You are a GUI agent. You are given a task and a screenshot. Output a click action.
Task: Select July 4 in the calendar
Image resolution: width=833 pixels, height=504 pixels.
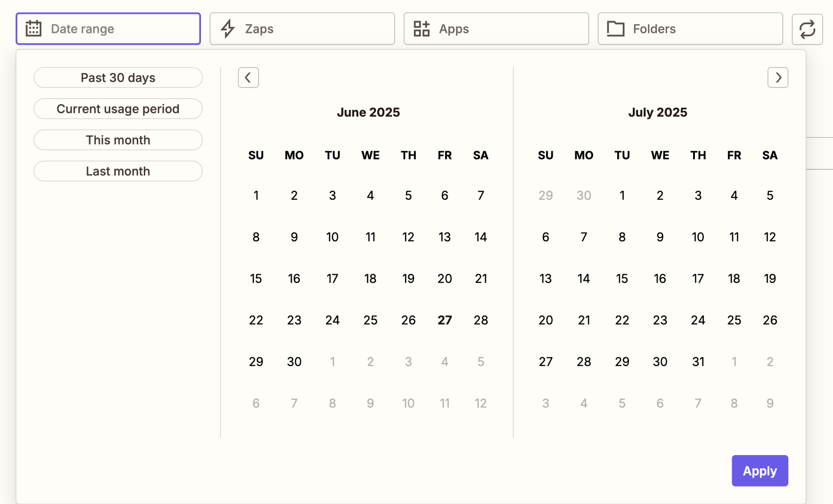click(734, 196)
